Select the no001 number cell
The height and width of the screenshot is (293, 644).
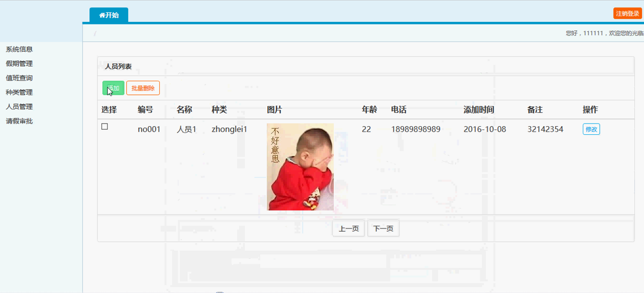click(x=149, y=129)
